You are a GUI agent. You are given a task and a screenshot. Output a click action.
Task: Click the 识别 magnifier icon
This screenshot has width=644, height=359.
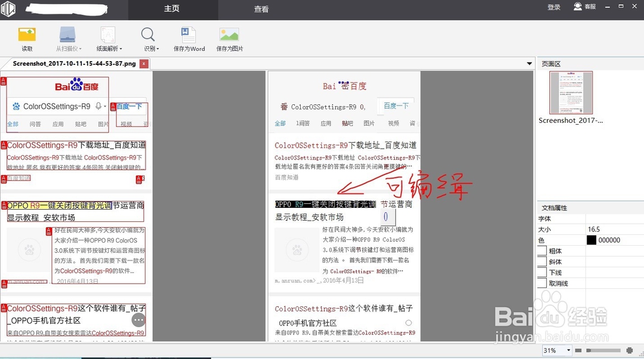coord(148,35)
